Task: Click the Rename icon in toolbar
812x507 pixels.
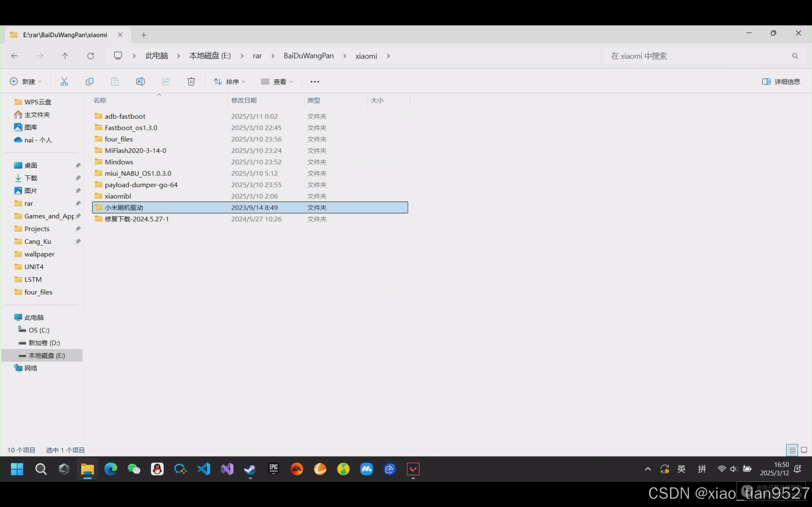Action: 140,81
